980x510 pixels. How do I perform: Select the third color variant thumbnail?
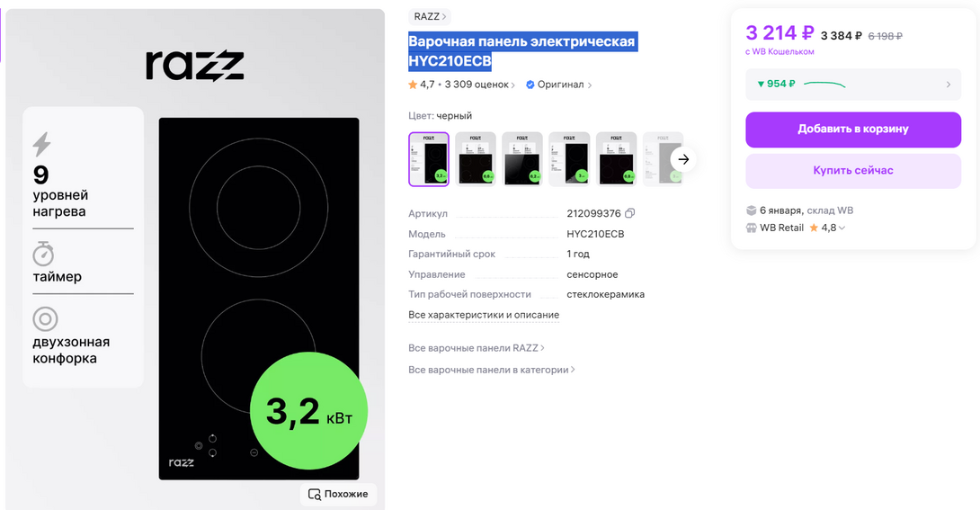pyautogui.click(x=522, y=159)
